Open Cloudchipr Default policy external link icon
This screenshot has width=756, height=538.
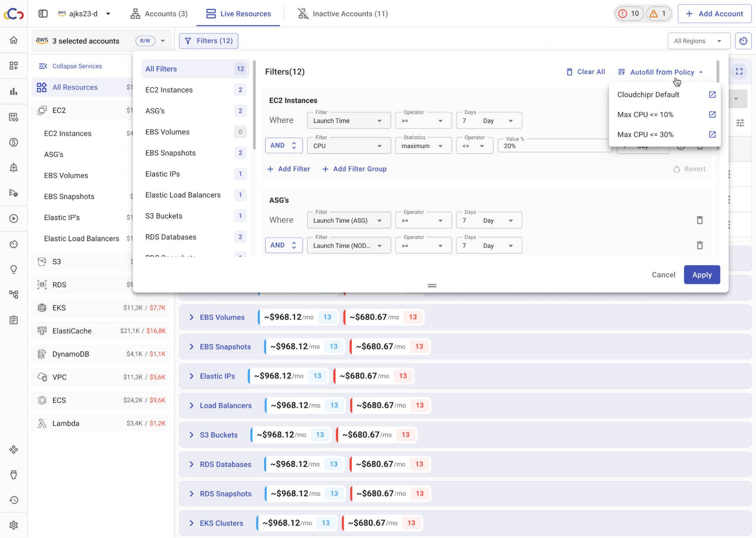coord(712,95)
